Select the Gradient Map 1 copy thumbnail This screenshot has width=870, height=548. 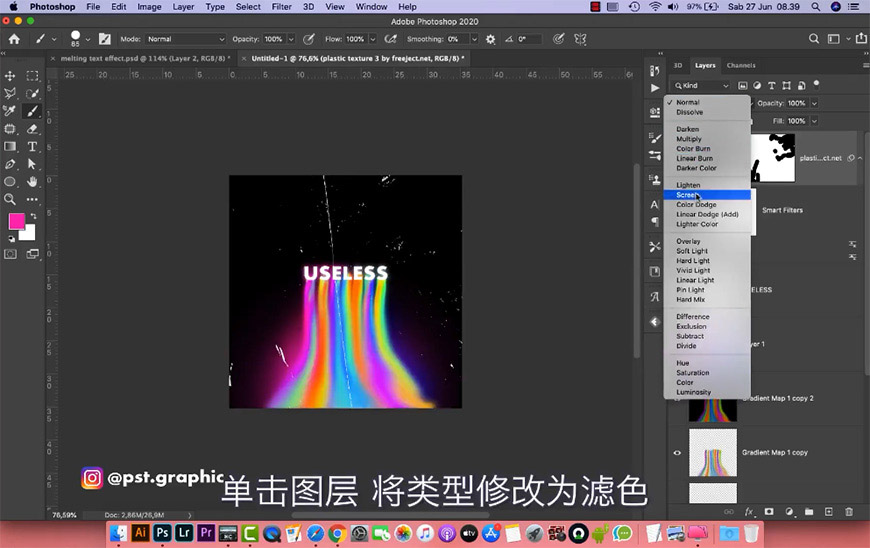tap(712, 453)
